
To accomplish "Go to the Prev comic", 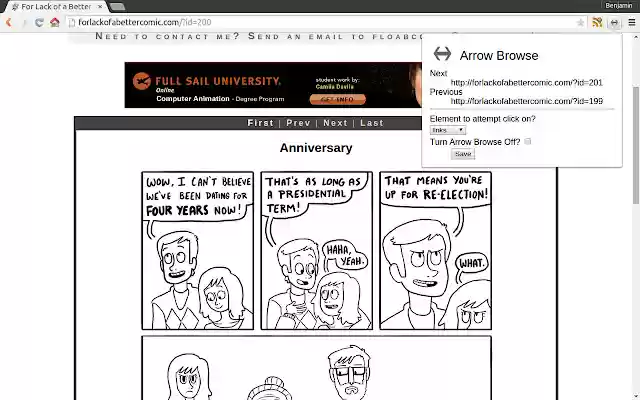I will [298, 123].
